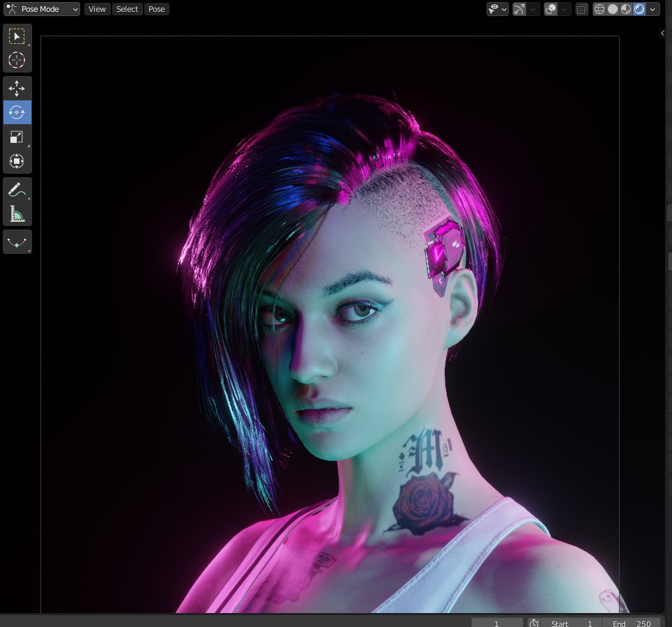Switch to material preview shading
Viewport: 672px width, 627px height.
626,9
